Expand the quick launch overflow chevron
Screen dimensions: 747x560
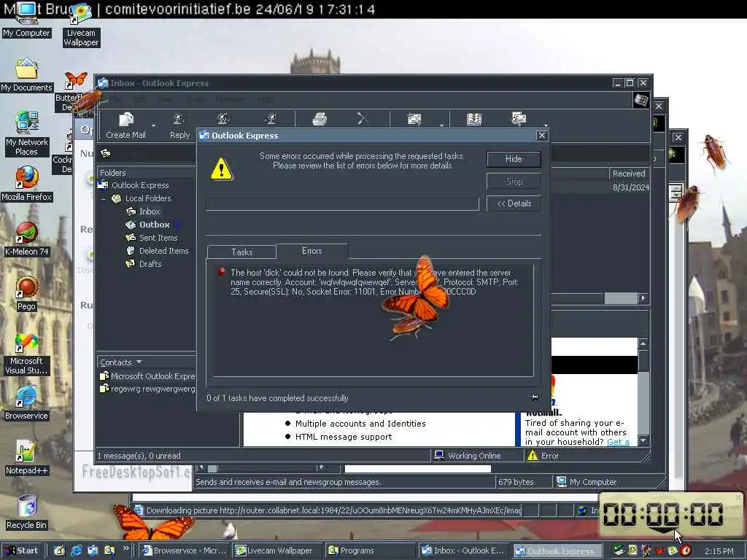(125, 548)
